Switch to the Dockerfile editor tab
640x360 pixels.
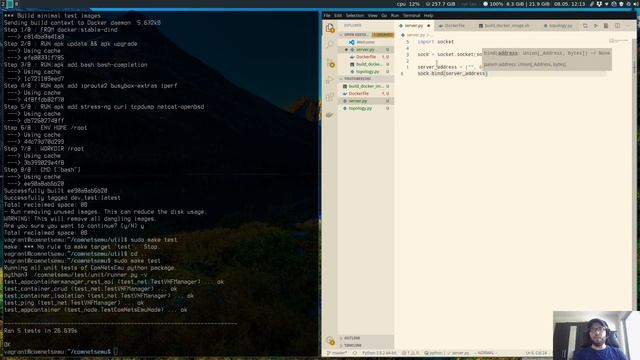click(454, 26)
